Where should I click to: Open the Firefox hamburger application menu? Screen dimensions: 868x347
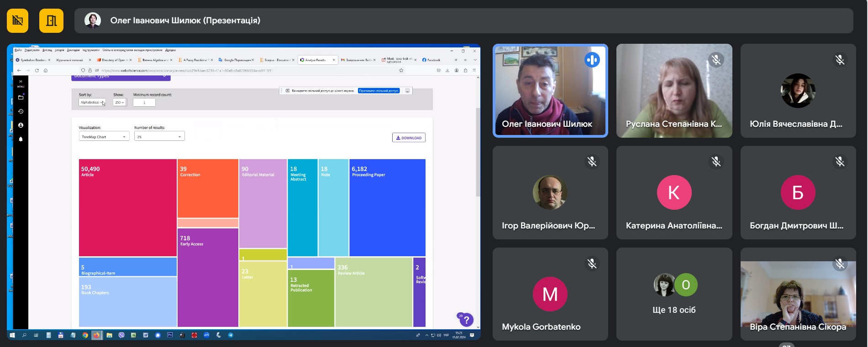pos(474,70)
